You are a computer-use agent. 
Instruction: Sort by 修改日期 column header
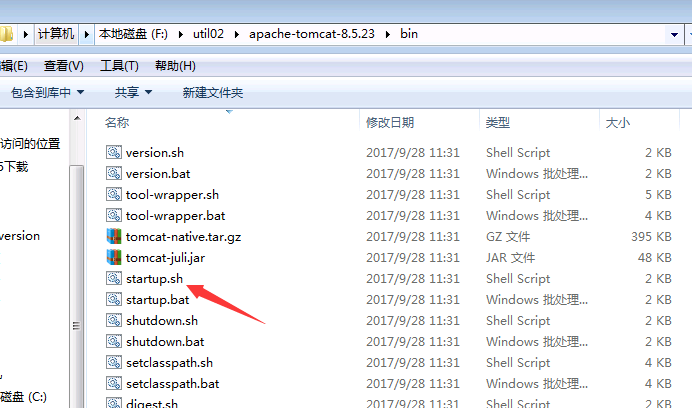click(x=390, y=122)
